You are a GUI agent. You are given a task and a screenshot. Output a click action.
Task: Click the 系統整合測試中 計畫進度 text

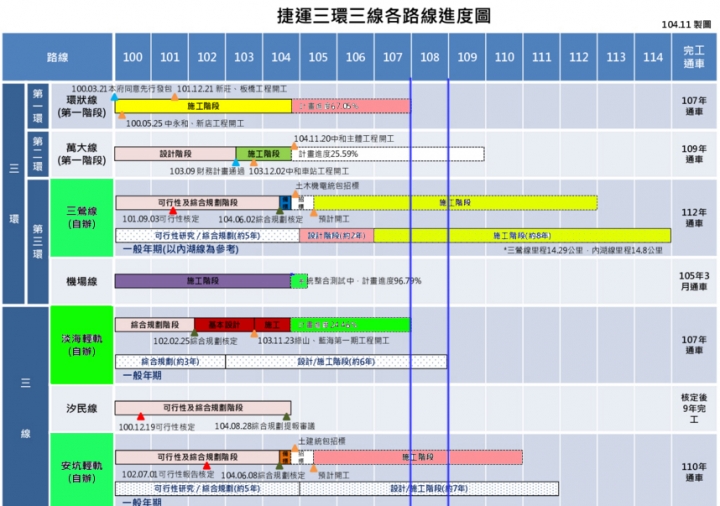[x=360, y=281]
